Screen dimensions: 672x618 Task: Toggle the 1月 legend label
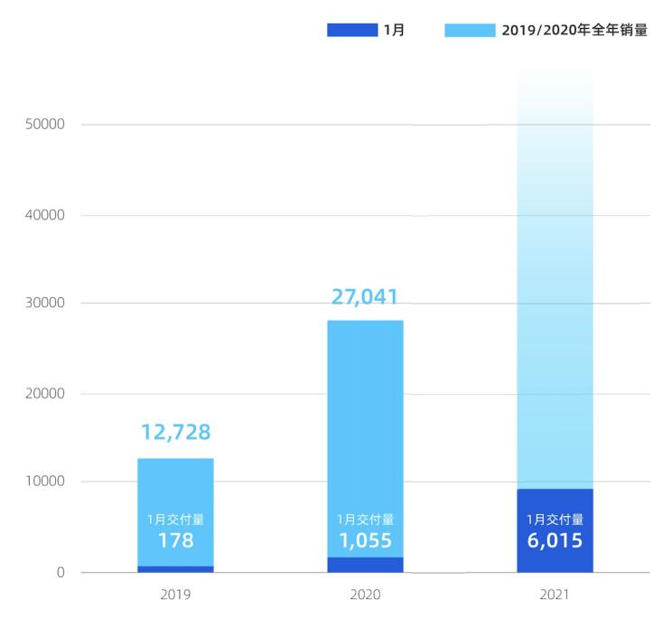pos(394,30)
